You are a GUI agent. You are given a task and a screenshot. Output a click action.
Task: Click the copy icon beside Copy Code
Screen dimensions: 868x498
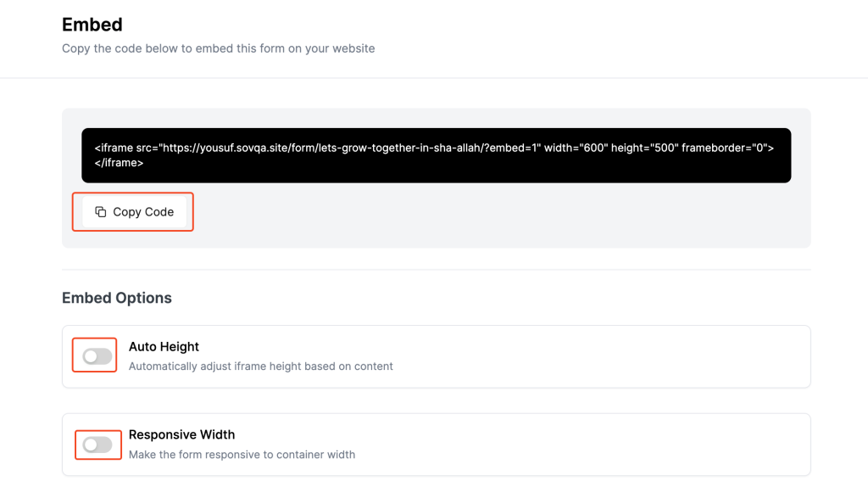tap(100, 212)
